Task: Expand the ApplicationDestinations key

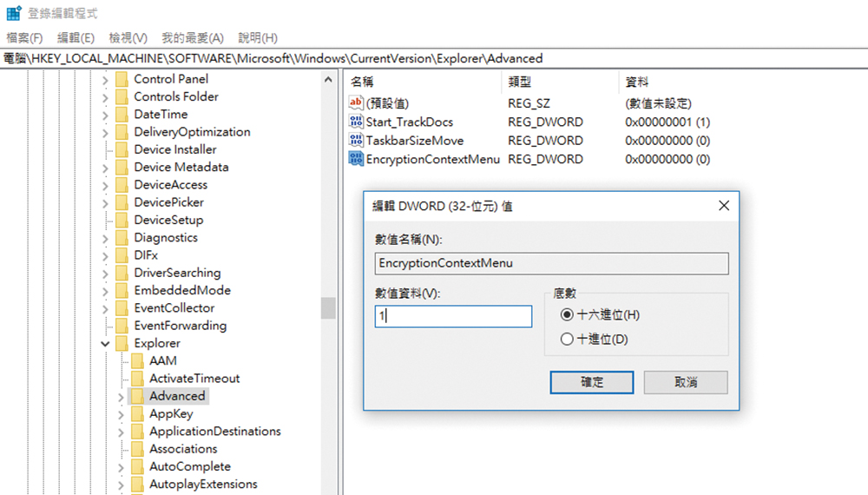Action: click(121, 432)
